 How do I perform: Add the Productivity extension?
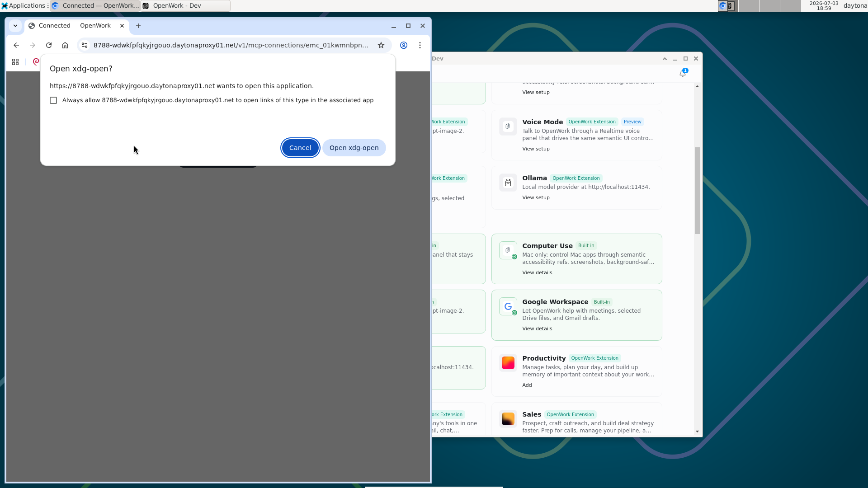coord(527,385)
